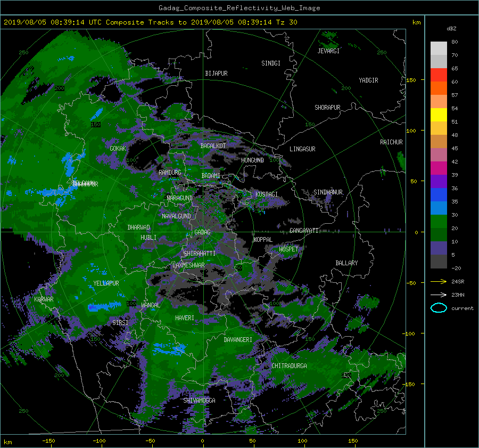Click the GANGAVATI label
This screenshot has width=479, height=448.
pos(304,231)
